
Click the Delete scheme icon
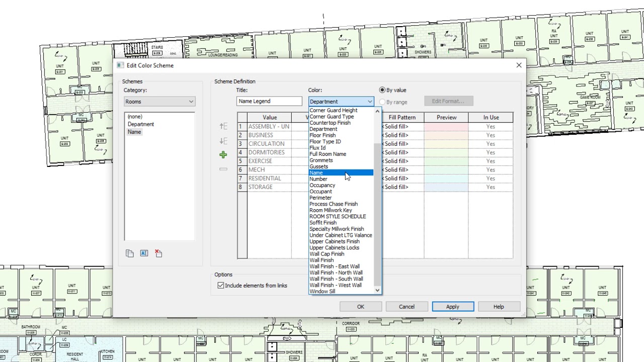[158, 253]
